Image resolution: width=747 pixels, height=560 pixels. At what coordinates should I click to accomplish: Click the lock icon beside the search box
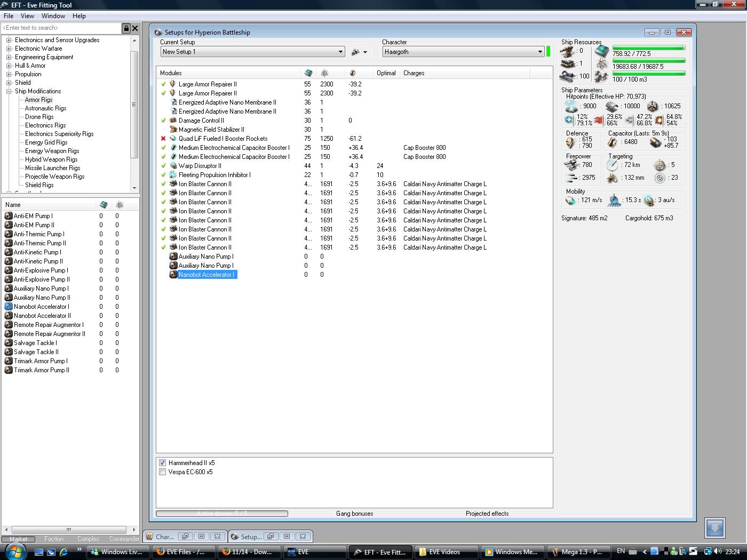pos(126,28)
